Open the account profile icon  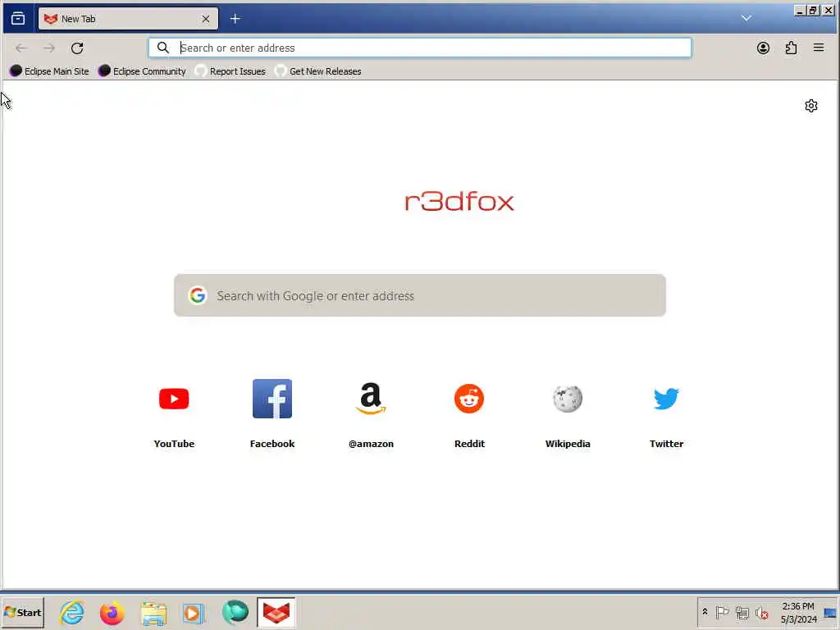(763, 48)
